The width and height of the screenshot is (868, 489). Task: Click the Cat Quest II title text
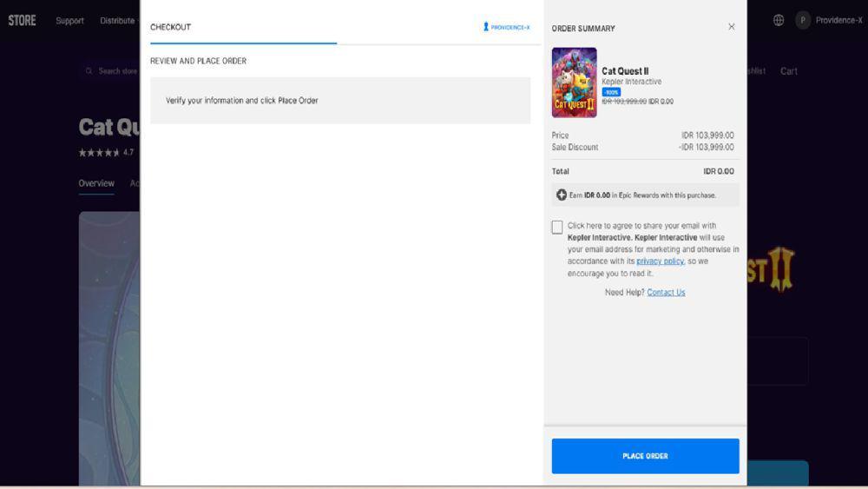(x=625, y=71)
